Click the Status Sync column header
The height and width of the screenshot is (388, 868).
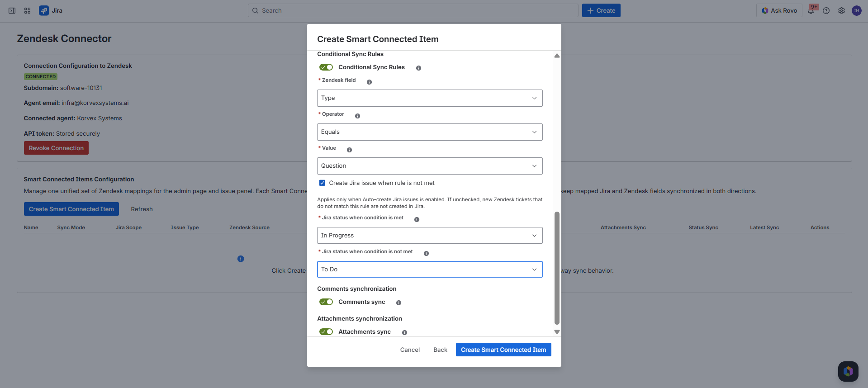703,227
